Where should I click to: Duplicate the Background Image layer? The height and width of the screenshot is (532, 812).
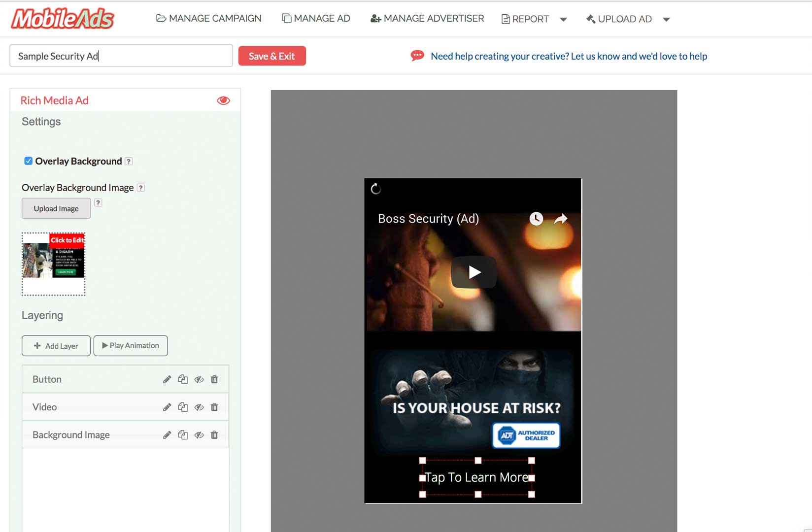click(183, 435)
